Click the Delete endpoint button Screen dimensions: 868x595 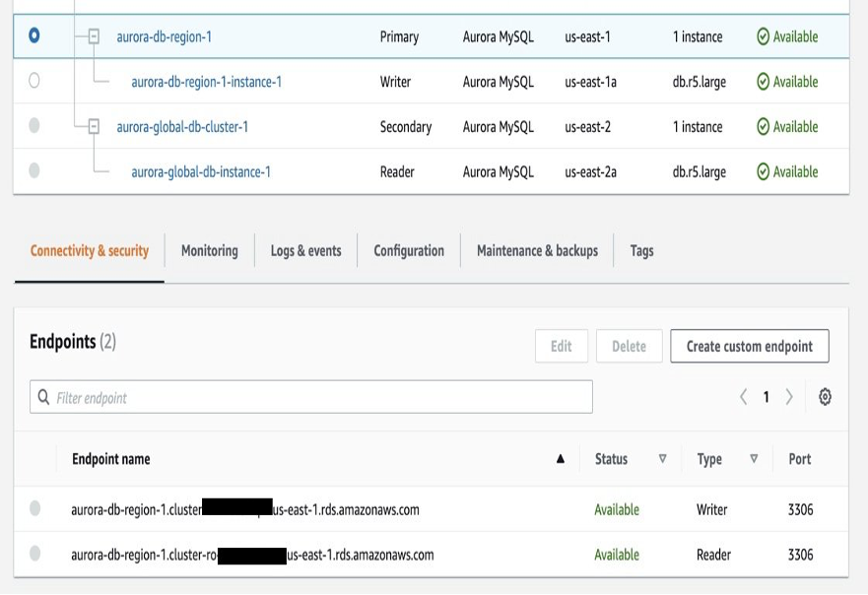pos(629,347)
